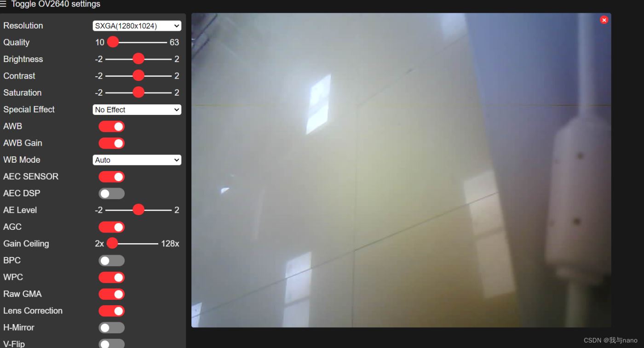Open the Resolution dropdown
Viewport: 644px width, 348px height.
[x=137, y=26]
